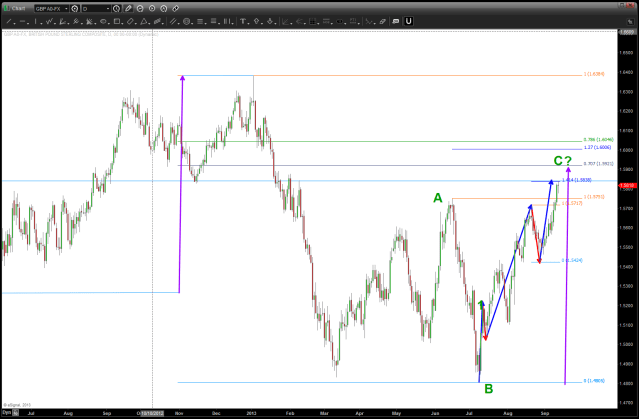The width and height of the screenshot is (639, 419).
Task: Select the triangle drawing tool
Action: tap(144, 21)
